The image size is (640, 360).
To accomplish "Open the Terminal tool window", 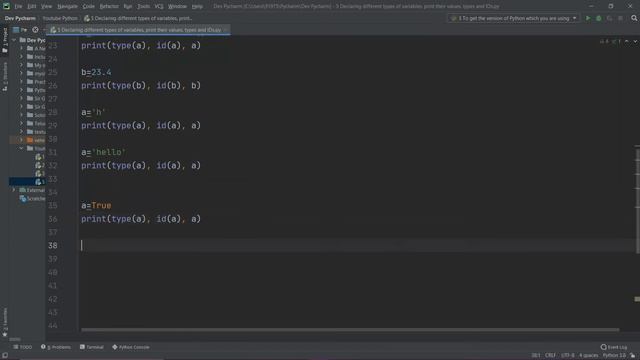I will (92, 347).
